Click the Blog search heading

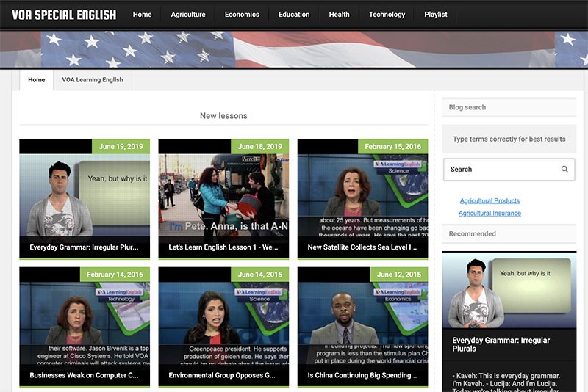[x=467, y=107]
